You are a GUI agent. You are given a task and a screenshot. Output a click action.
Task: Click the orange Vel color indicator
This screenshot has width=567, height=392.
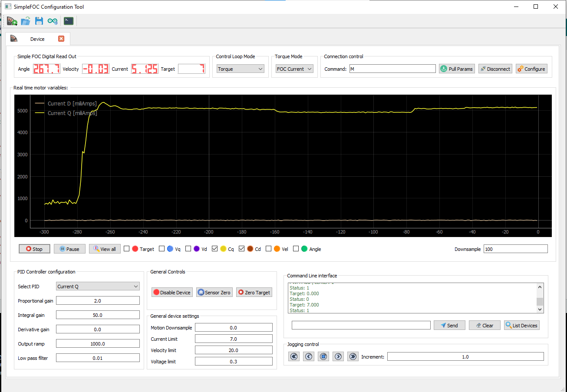pos(277,249)
